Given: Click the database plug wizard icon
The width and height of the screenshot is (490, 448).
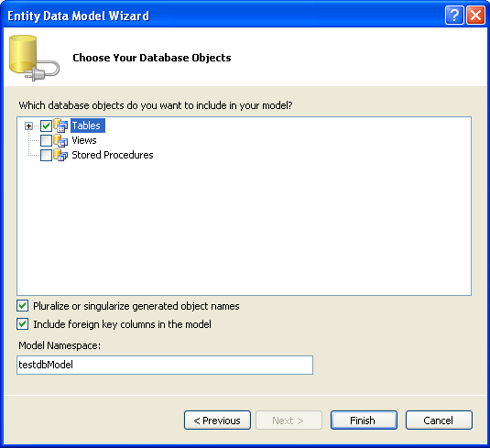Looking at the screenshot, I should click(x=34, y=58).
